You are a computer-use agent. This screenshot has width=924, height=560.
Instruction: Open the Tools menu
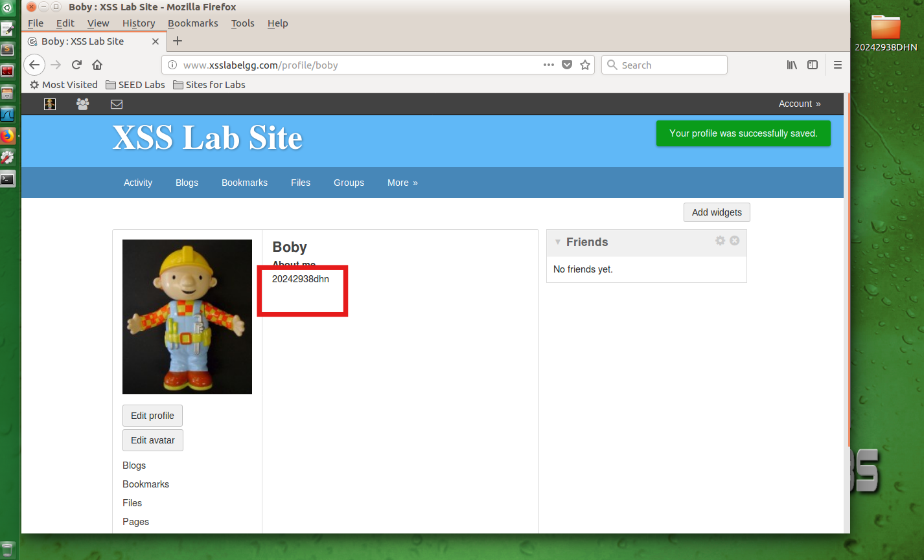[243, 23]
